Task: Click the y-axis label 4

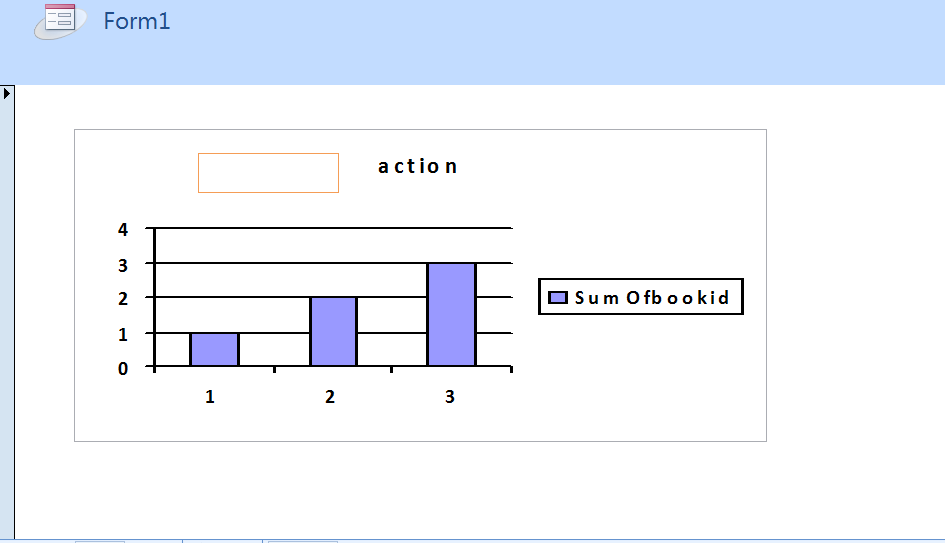Action: (x=123, y=229)
